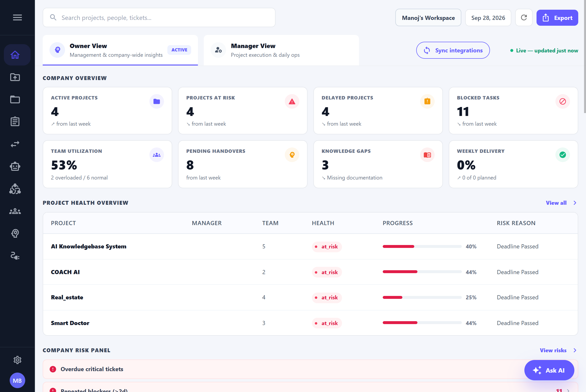This screenshot has height=392, width=586.
Task: Click the refresh icon button
Action: [524, 18]
